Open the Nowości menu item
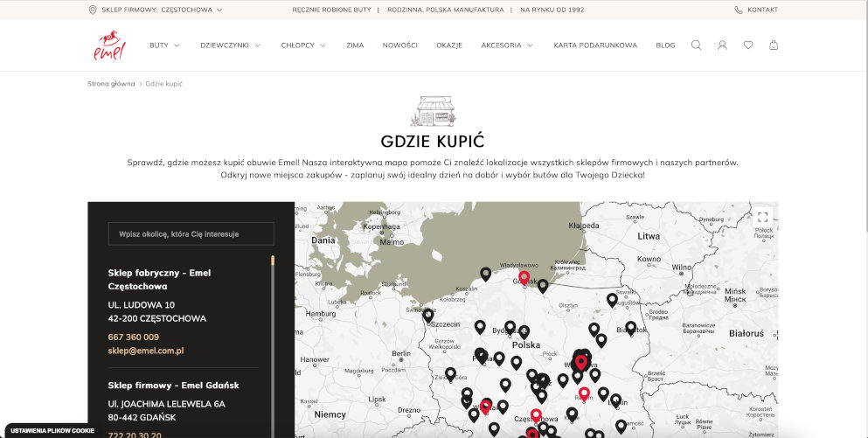The width and height of the screenshot is (868, 438). click(399, 45)
